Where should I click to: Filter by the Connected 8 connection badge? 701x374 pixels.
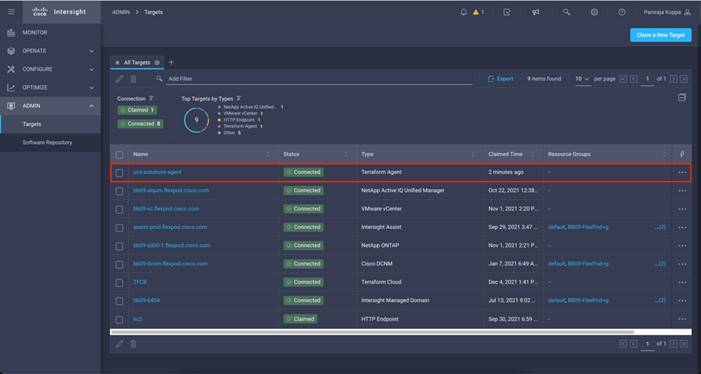point(140,124)
